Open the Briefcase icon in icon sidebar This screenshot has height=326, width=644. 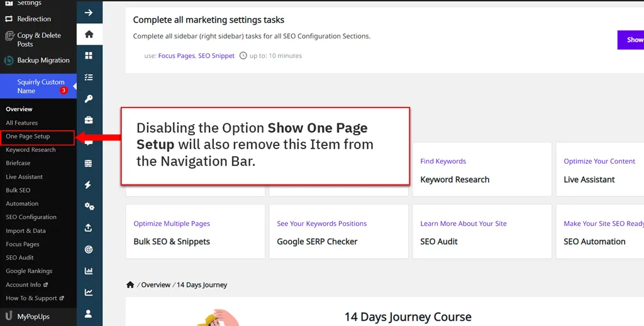tap(89, 120)
